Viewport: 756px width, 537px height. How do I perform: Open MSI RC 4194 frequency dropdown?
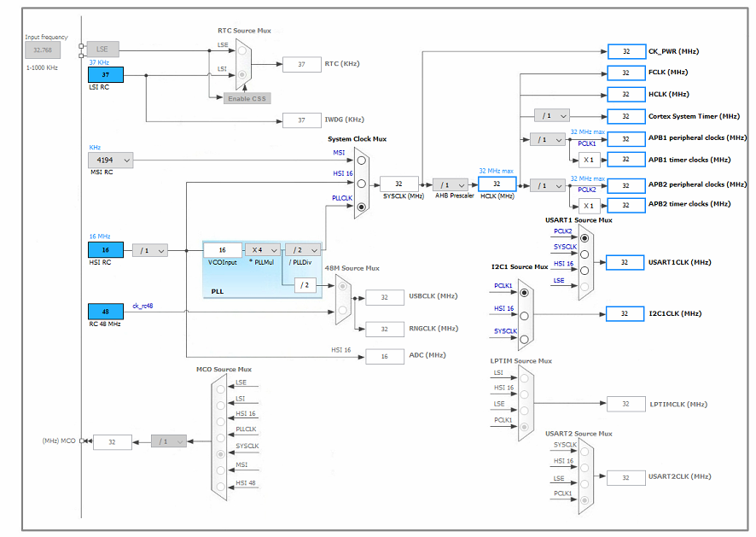point(110,161)
